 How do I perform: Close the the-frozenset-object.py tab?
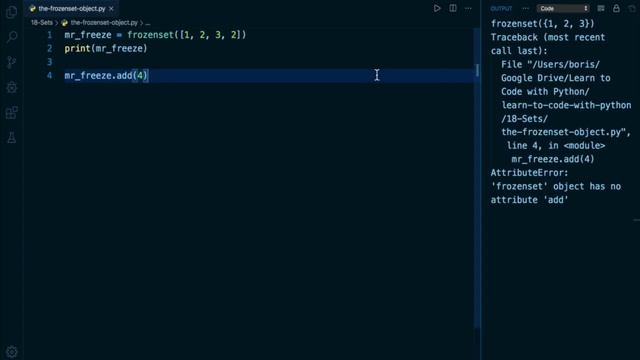tap(111, 9)
